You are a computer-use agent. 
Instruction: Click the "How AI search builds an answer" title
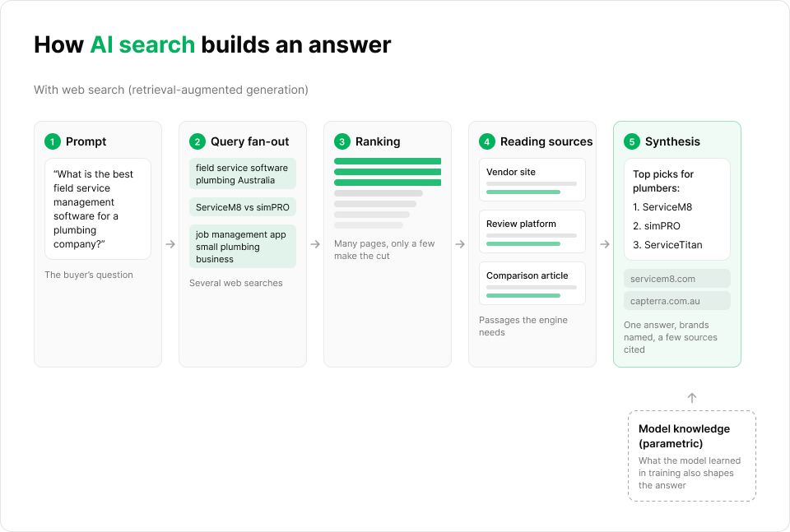tap(212, 44)
